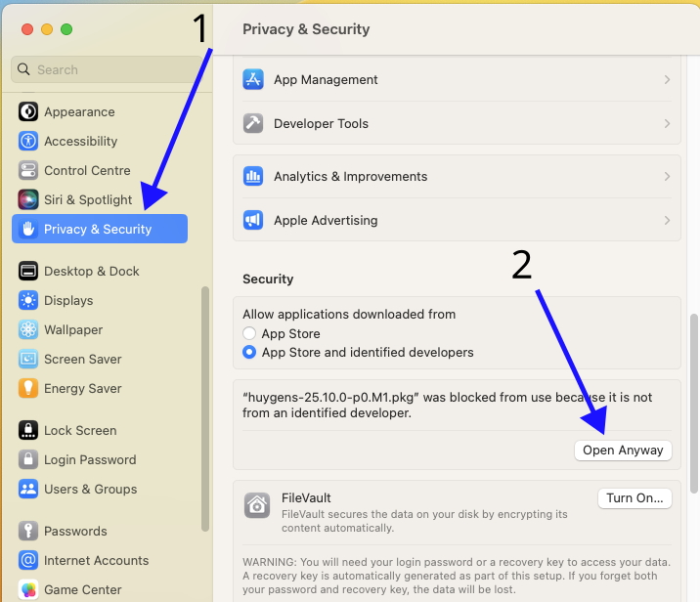Select the App Store radio button
Screen dimensions: 700x602
[x=249, y=333]
